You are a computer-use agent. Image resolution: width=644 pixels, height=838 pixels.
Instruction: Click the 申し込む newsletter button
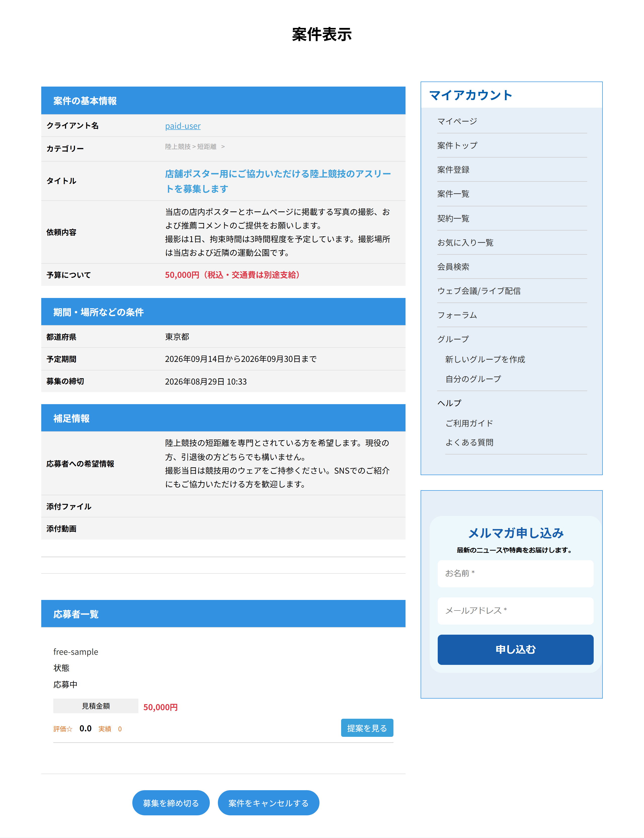(x=515, y=649)
